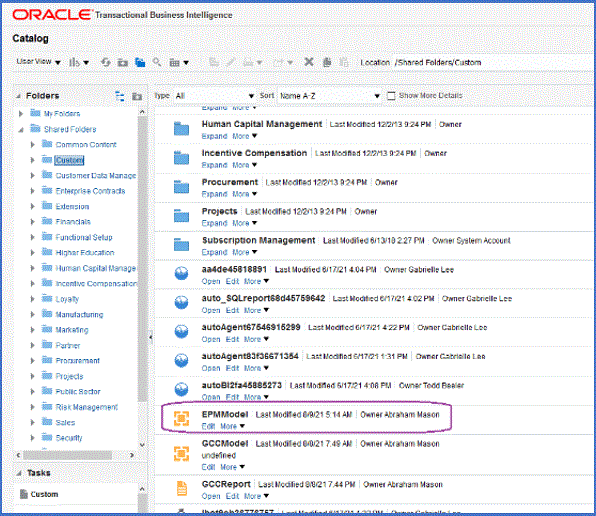This screenshot has height=516, width=596.
Task: Select the Higher Education tree folder
Action: click(x=85, y=253)
